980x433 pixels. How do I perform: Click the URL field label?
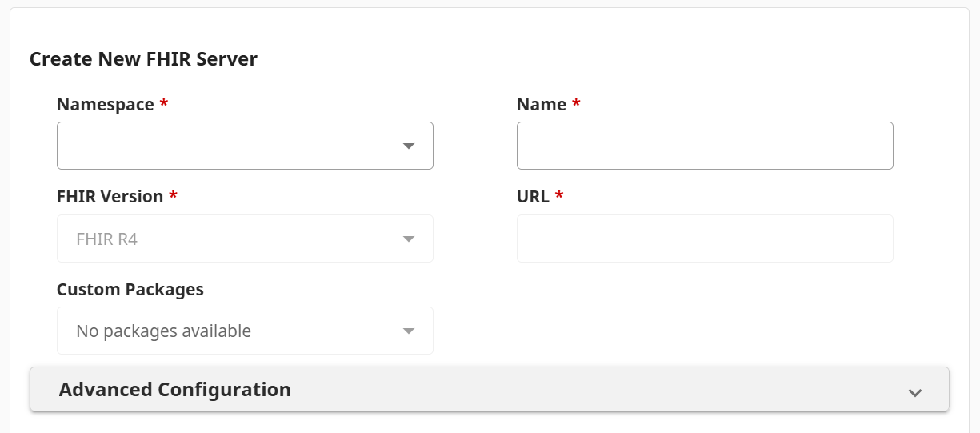pyautogui.click(x=533, y=197)
